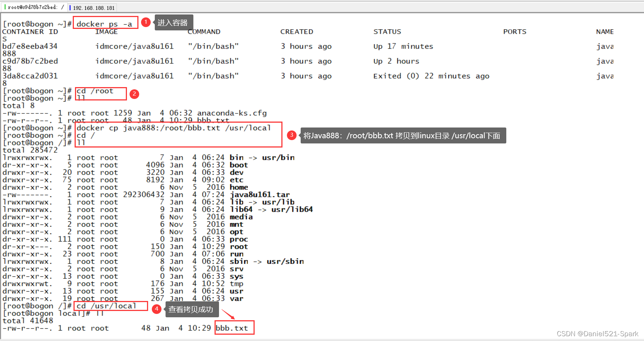Click the STATUS column header
Viewport: 644px width, 341px height.
(x=387, y=32)
